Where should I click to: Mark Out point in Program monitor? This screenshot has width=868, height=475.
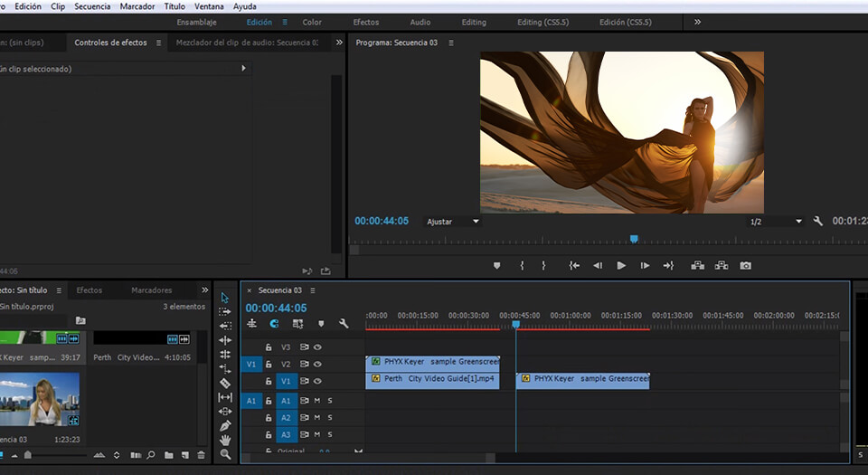click(543, 266)
